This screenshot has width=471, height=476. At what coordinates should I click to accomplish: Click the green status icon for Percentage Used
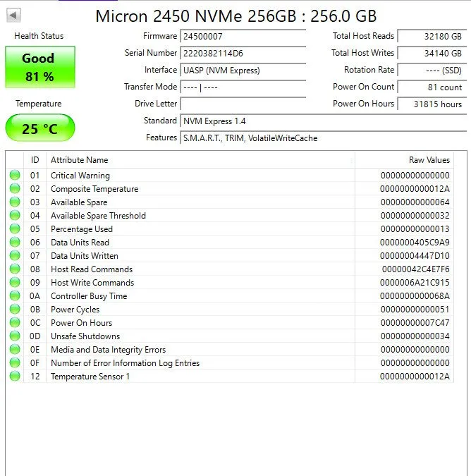coord(15,228)
